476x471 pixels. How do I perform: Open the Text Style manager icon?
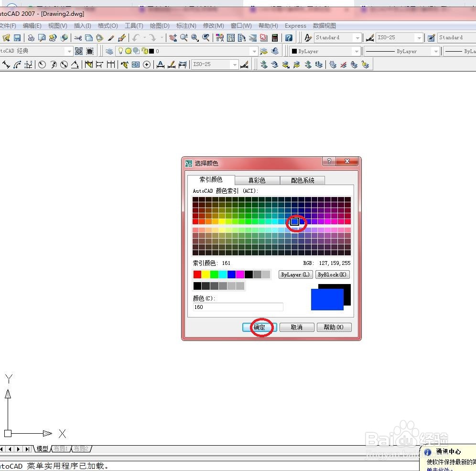pos(308,38)
